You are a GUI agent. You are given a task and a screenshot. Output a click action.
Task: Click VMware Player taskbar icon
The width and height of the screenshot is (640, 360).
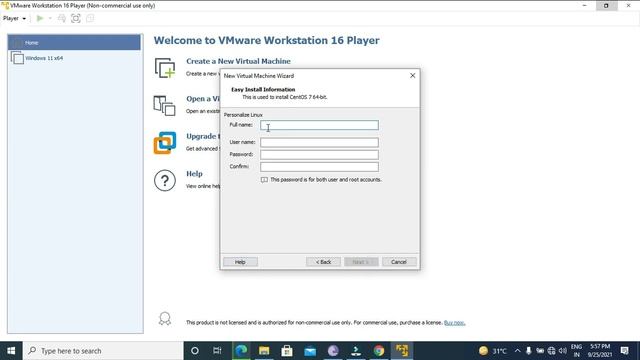click(x=402, y=351)
